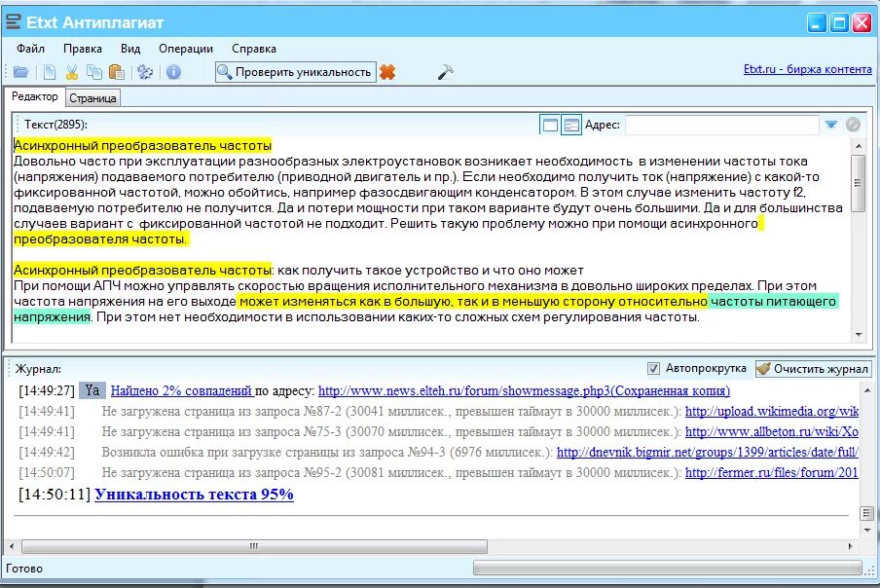Click the text editor vertical scrollbar thumb

click(858, 183)
